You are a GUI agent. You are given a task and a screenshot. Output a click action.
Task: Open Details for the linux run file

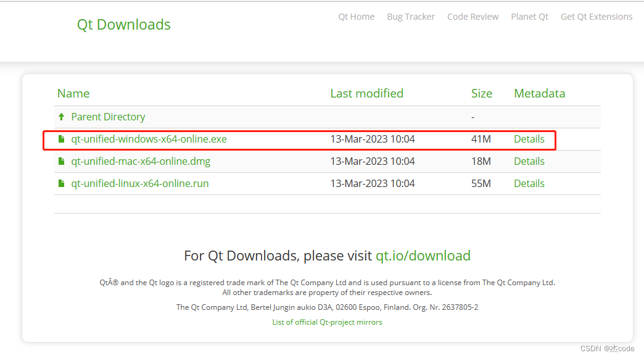pos(529,183)
